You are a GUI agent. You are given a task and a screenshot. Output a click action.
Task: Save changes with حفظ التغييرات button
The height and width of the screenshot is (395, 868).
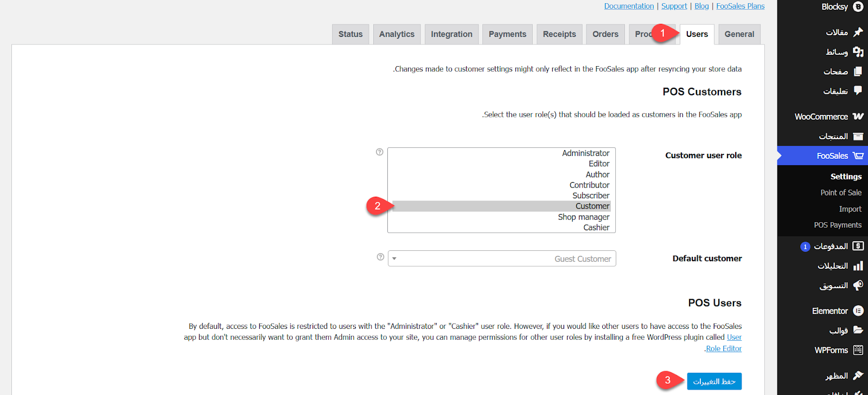714,381
